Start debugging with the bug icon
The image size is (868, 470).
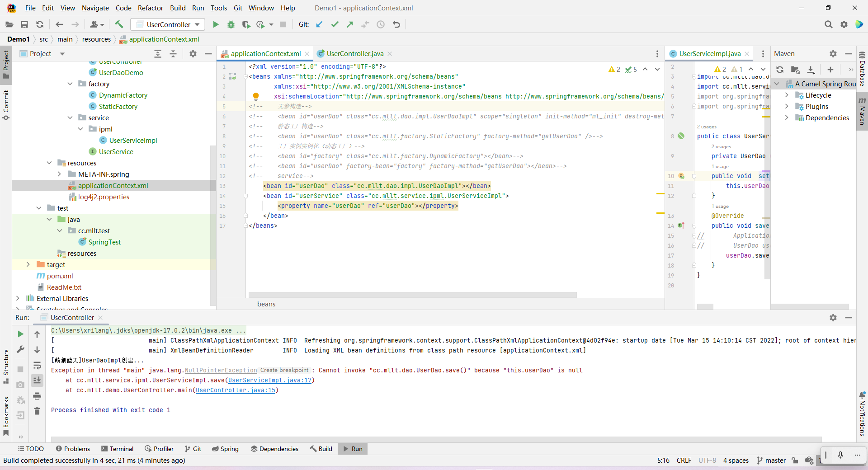(x=231, y=24)
